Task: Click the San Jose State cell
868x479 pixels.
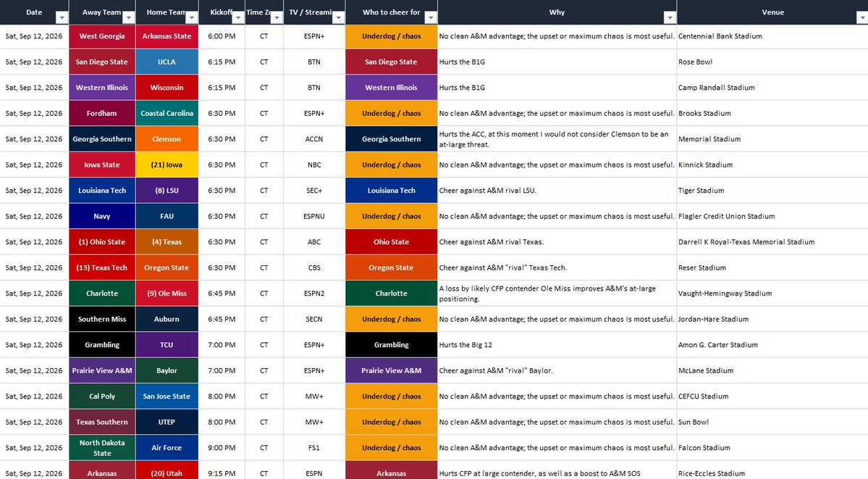Action: (167, 396)
